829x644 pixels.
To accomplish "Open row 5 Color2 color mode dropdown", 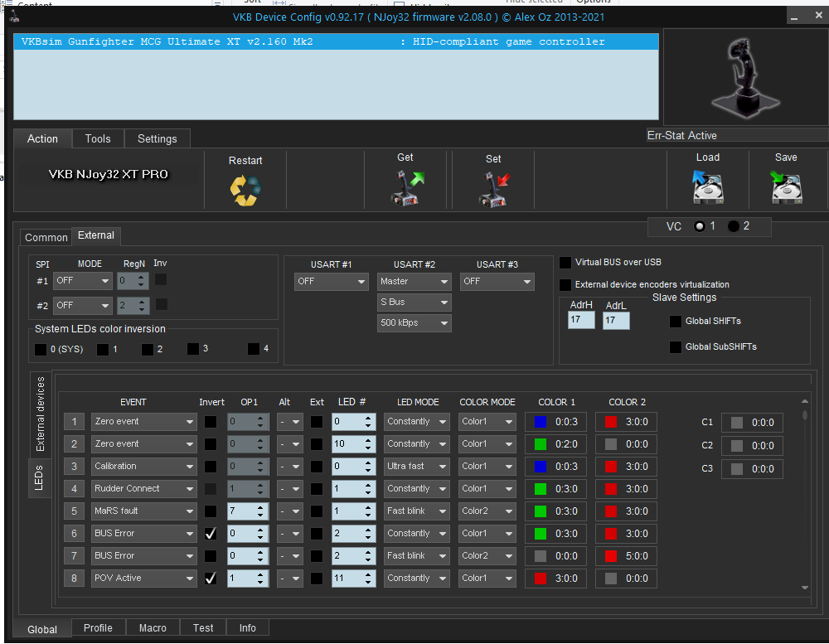I will (487, 511).
